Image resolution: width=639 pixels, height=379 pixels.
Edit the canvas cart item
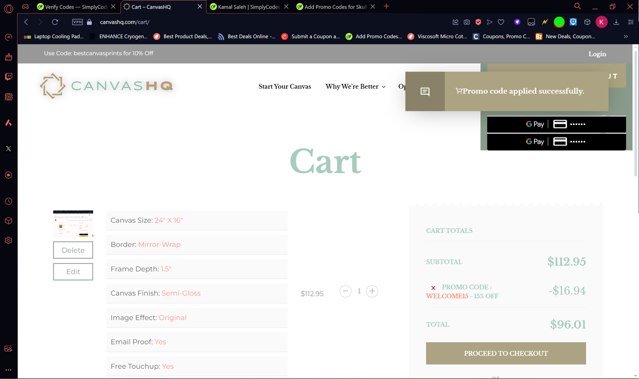pyautogui.click(x=73, y=272)
